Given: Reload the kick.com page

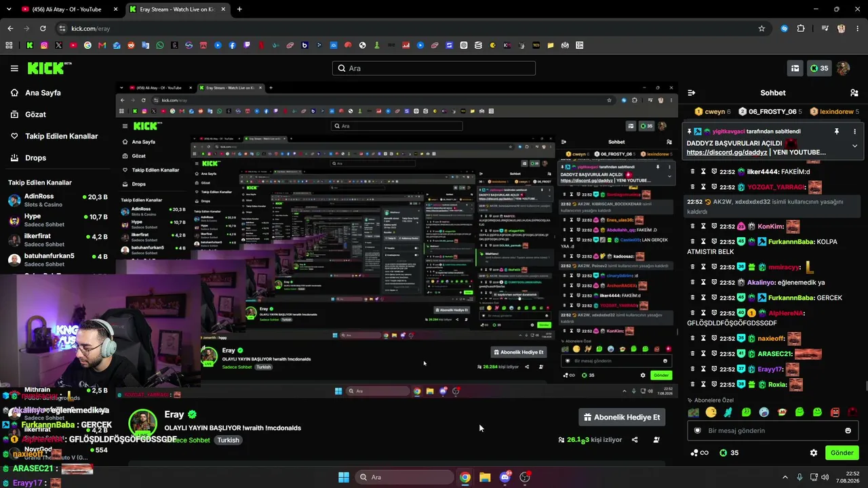Looking at the screenshot, I should tap(43, 28).
